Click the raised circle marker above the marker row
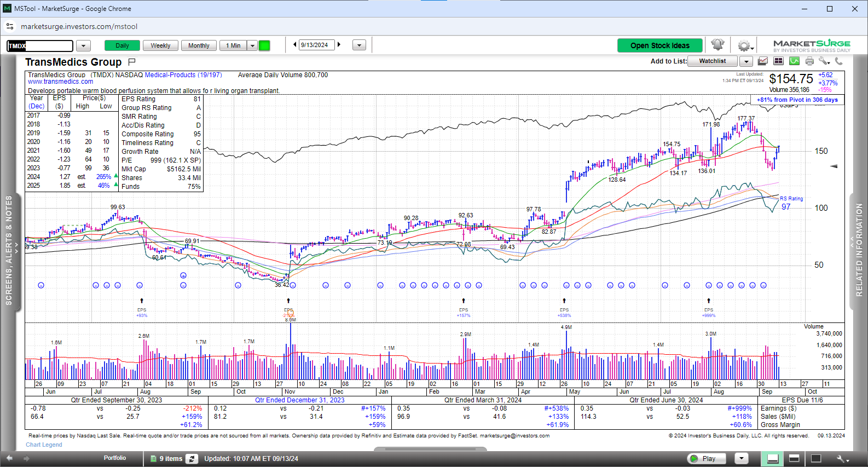This screenshot has width=868, height=467. [x=183, y=275]
